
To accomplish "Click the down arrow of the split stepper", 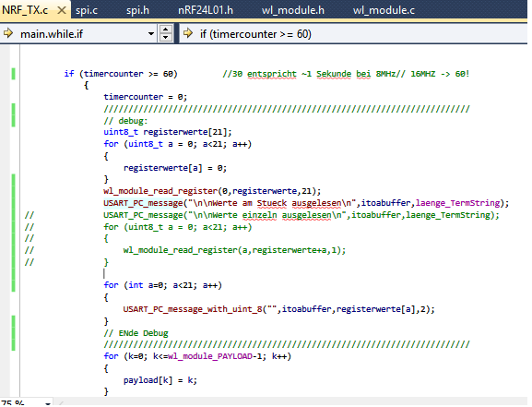I will (166, 37).
